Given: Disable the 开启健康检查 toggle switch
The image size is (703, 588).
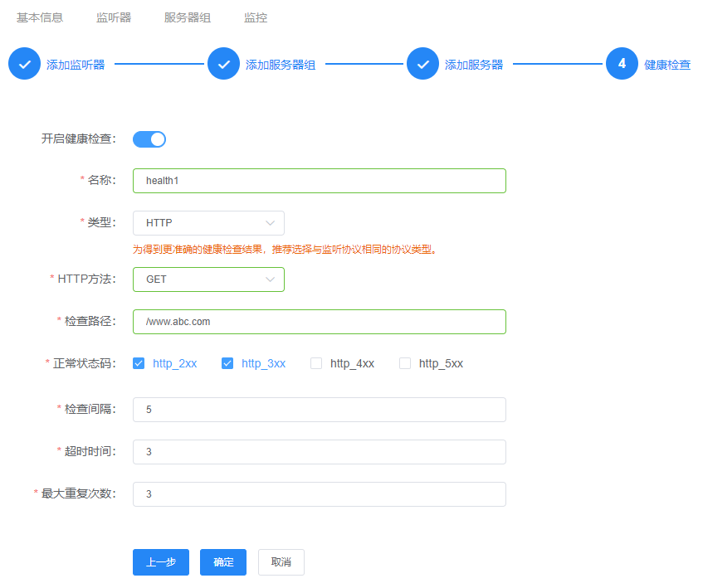Looking at the screenshot, I should pos(149,139).
